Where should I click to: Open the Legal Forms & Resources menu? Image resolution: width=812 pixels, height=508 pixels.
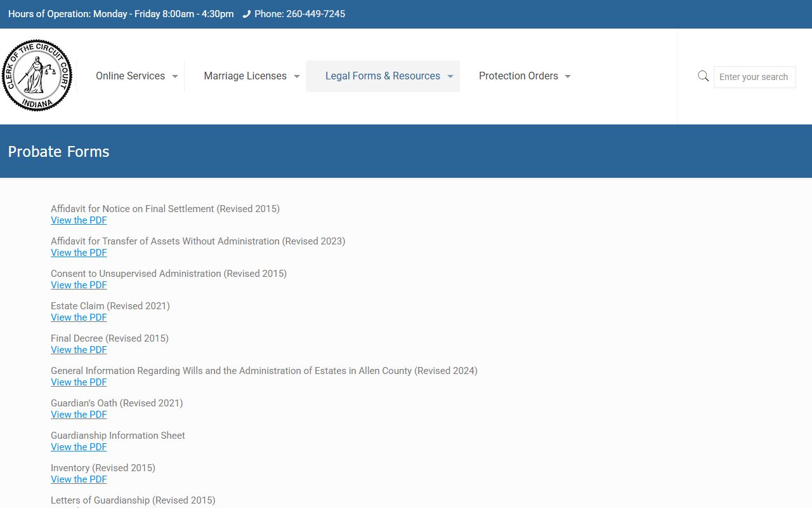pyautogui.click(x=383, y=76)
